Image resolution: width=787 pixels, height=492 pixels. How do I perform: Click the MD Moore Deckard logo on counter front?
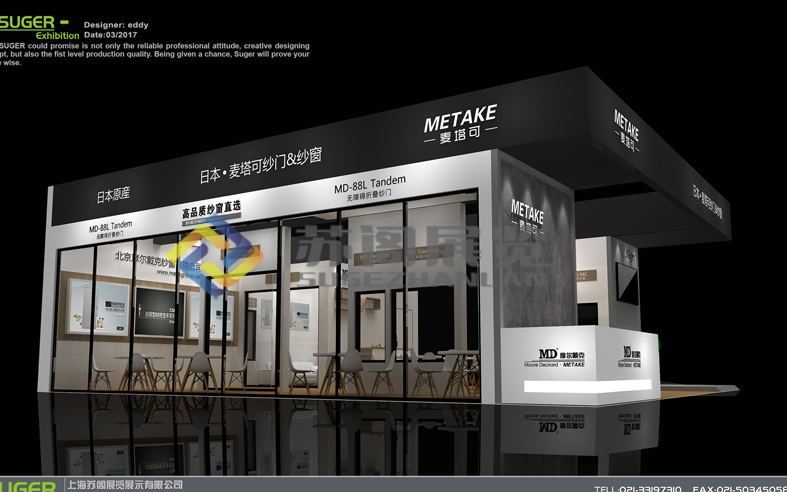[554, 357]
